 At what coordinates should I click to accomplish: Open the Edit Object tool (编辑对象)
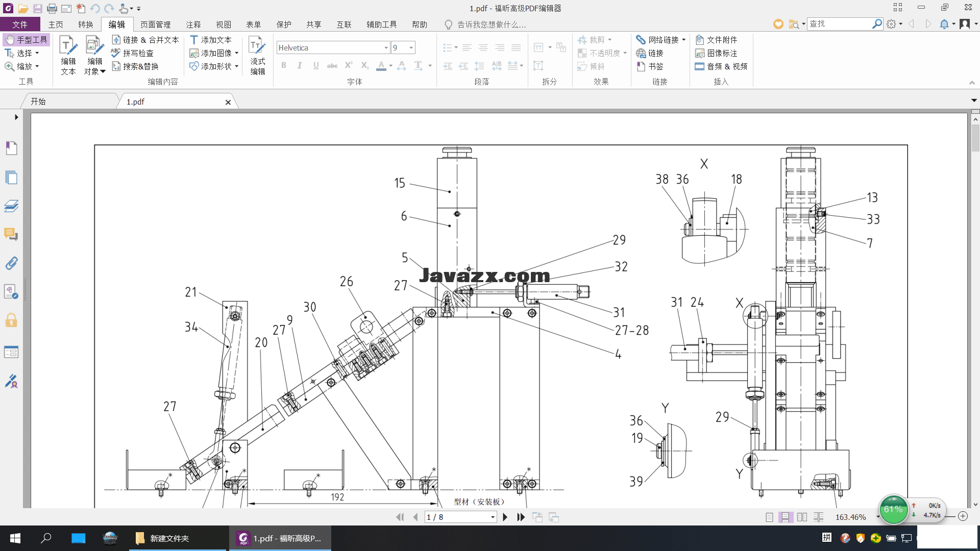[94, 56]
